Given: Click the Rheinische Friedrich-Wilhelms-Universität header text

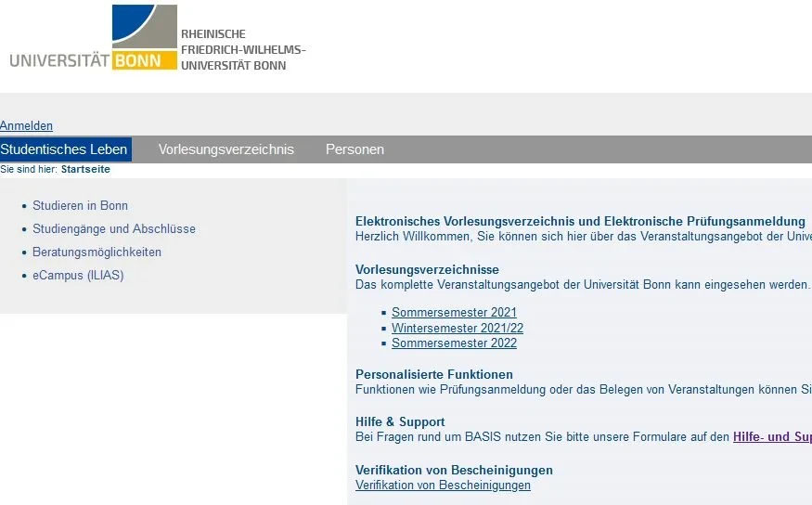Looking at the screenshot, I should pos(242,49).
